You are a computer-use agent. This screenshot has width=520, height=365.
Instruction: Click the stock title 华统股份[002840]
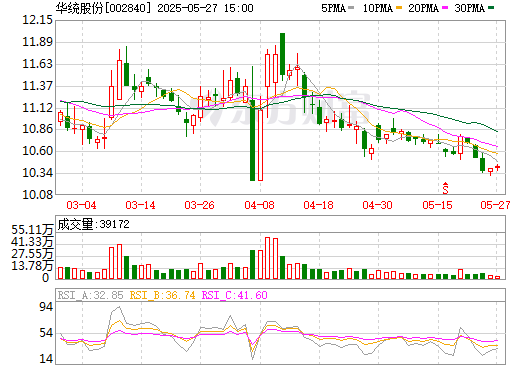pos(104,8)
